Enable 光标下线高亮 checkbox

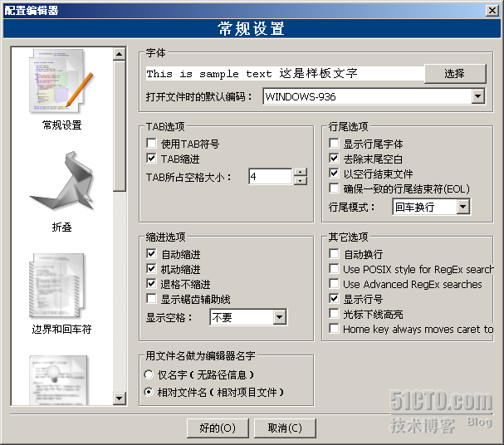(x=334, y=314)
